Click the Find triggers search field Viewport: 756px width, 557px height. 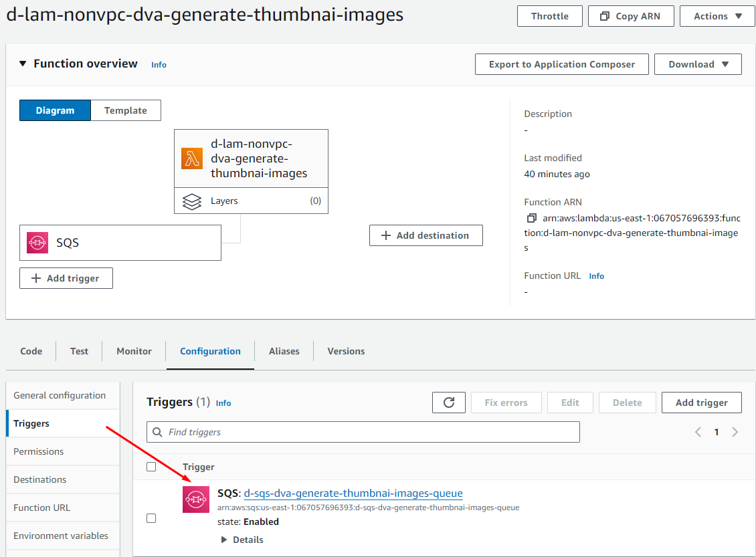click(x=363, y=432)
